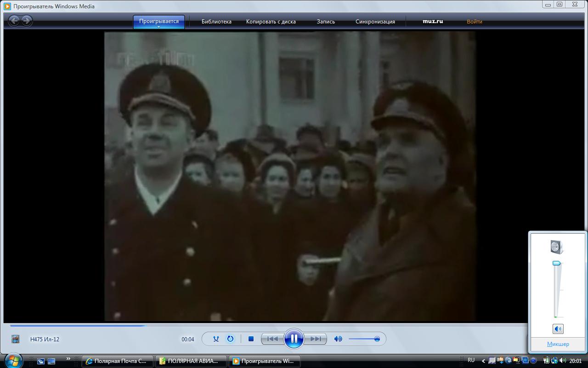Click the forward arrow in the player header

pyautogui.click(x=27, y=21)
